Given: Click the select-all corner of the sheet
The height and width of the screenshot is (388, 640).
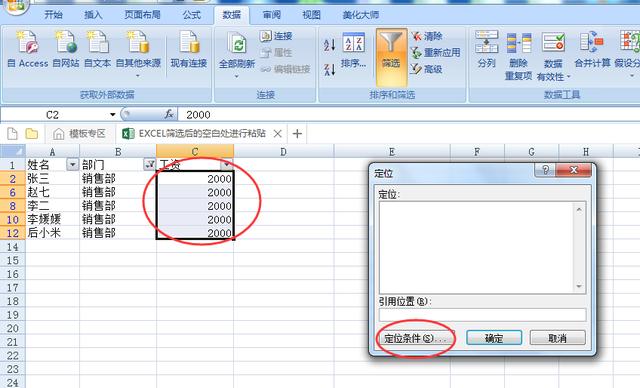Looking at the screenshot, I should (13, 151).
